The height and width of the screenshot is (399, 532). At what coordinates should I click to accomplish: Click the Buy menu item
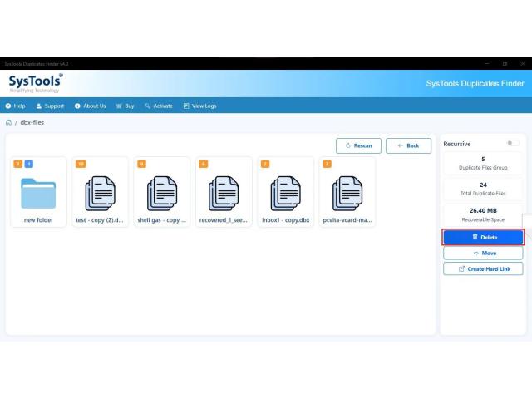(126, 106)
